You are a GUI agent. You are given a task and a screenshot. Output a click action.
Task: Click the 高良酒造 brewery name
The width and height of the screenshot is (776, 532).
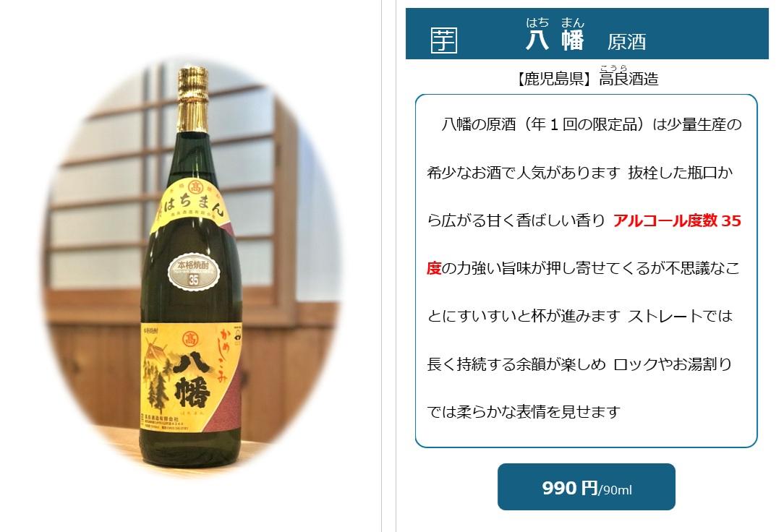[628, 79]
